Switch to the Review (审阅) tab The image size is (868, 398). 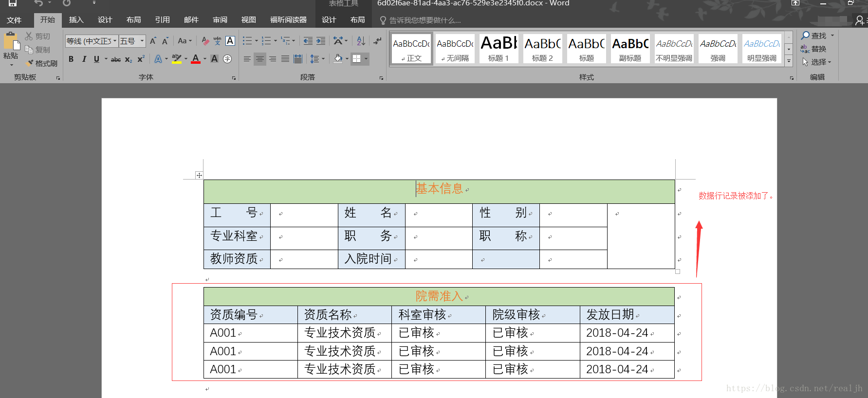220,20
